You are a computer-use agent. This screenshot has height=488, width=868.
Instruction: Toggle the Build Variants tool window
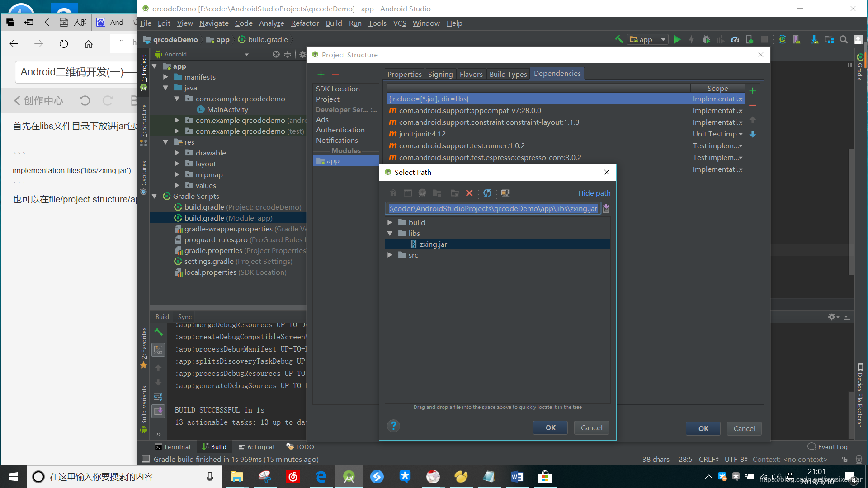144,409
